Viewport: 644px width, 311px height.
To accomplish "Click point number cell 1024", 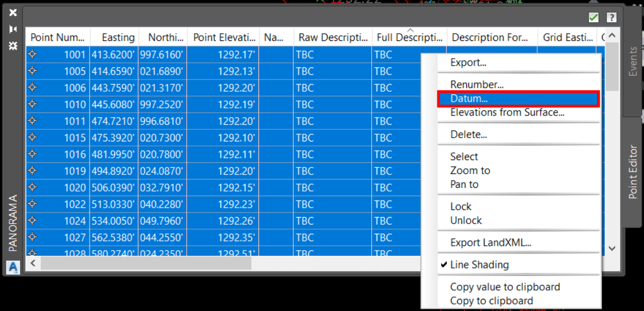I will point(58,220).
